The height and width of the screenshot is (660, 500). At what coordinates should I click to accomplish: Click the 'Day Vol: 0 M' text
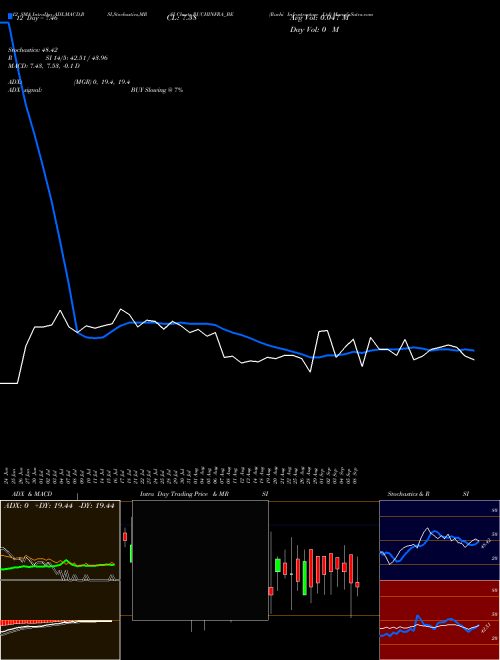click(314, 30)
